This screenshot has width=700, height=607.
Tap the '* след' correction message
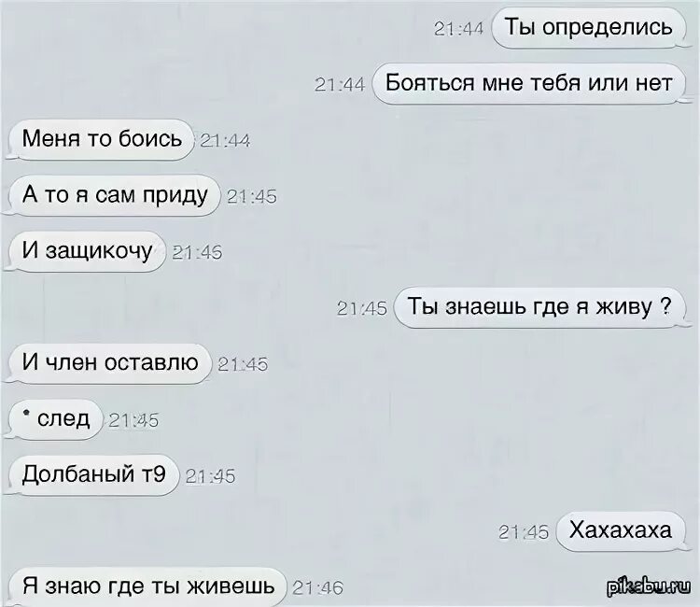(x=56, y=419)
